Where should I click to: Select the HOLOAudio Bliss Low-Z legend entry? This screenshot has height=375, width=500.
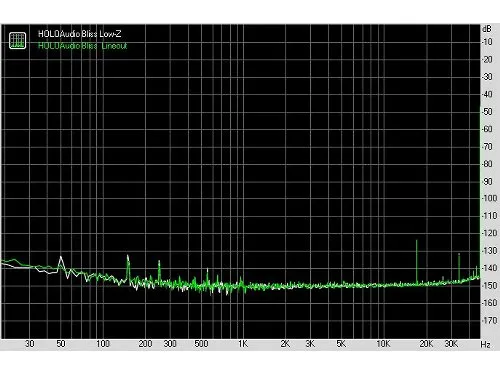(x=79, y=34)
